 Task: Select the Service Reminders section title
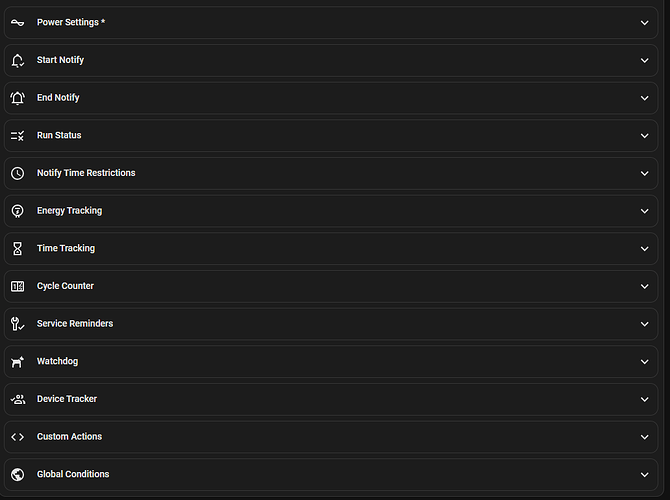click(75, 324)
